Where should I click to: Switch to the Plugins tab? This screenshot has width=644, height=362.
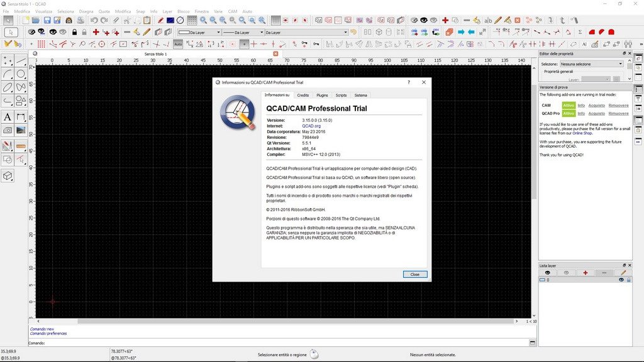pos(323,95)
